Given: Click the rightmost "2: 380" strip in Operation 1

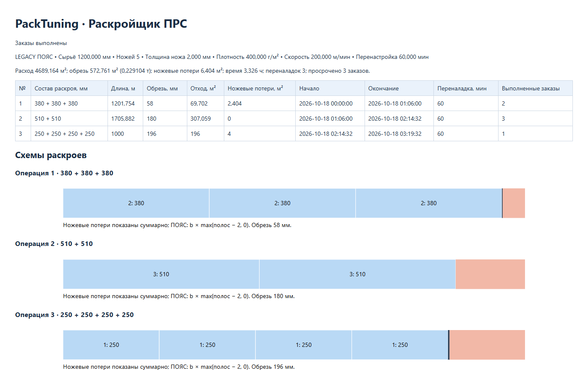Looking at the screenshot, I should pos(429,203).
